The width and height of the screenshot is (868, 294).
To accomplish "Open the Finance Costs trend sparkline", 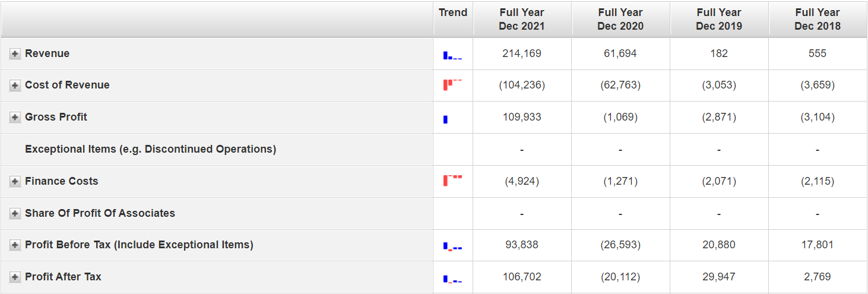I will [452, 180].
